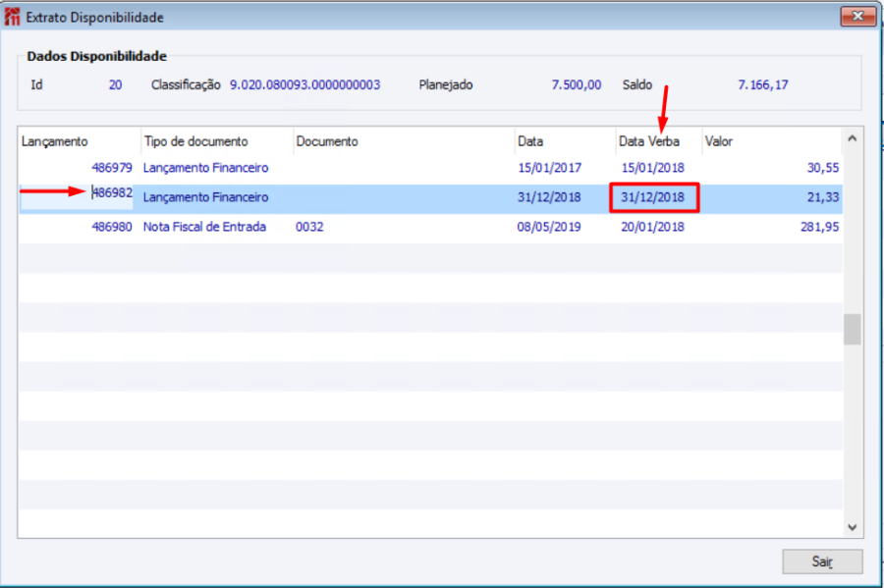
Task: Click Lançamento Financeiro in row 486979
Action: click(206, 168)
